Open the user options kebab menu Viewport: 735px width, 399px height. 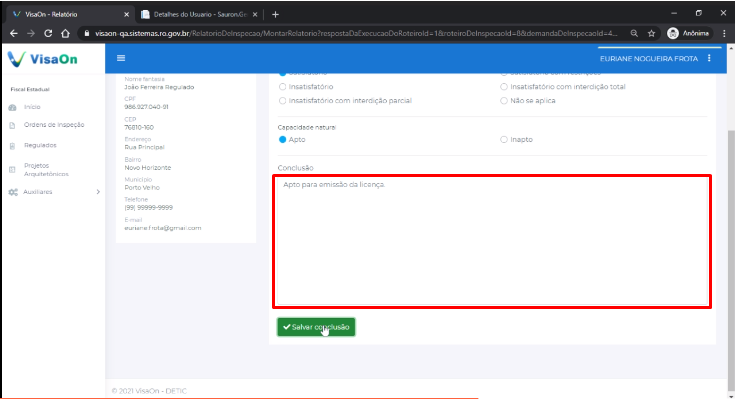[709, 58]
